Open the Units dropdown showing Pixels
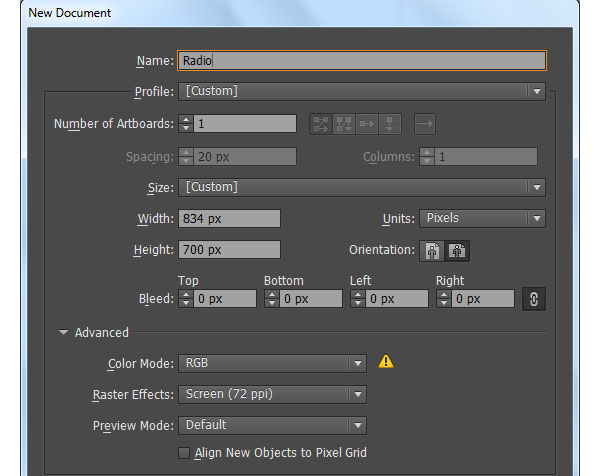 pyautogui.click(x=482, y=218)
